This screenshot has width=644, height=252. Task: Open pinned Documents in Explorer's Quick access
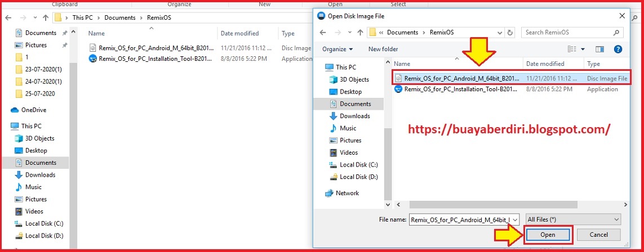(41, 33)
